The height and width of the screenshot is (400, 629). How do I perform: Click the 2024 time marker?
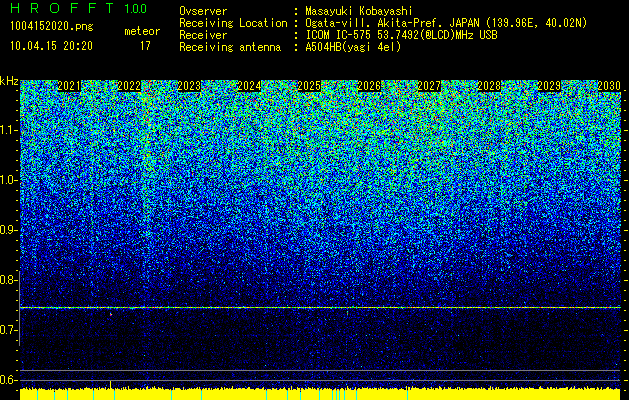(249, 86)
